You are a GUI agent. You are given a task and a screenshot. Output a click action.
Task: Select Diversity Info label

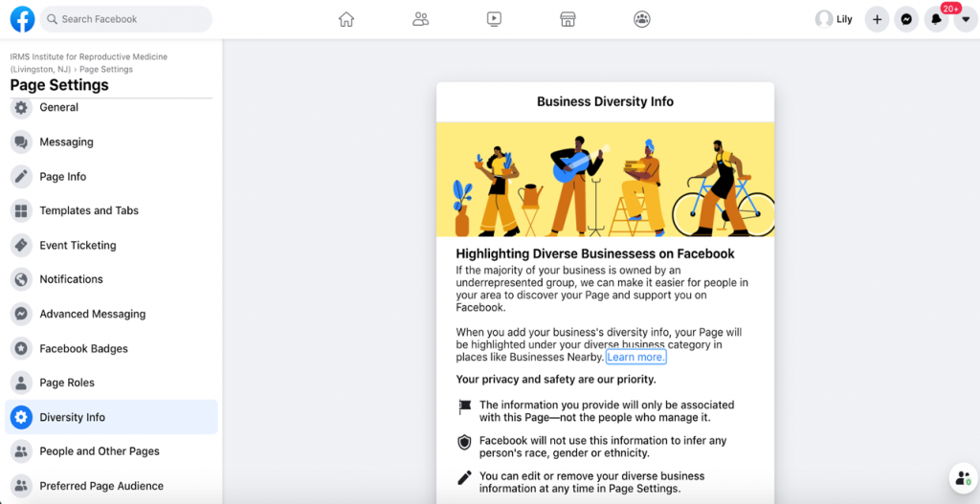[73, 417]
